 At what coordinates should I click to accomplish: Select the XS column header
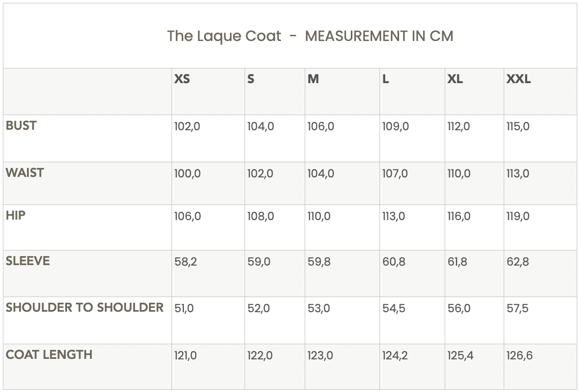tap(182, 79)
